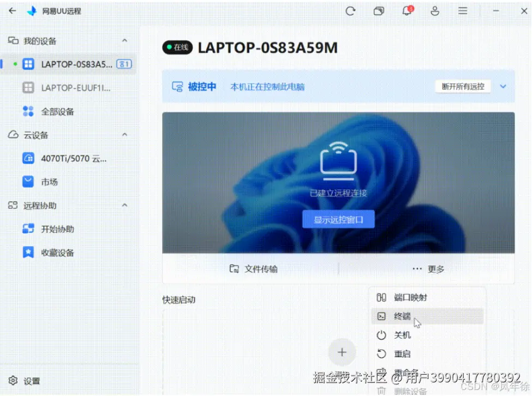This screenshot has width=532, height=396.
Task: Open 开始协助 in sidebar
Action: pyautogui.click(x=69, y=229)
